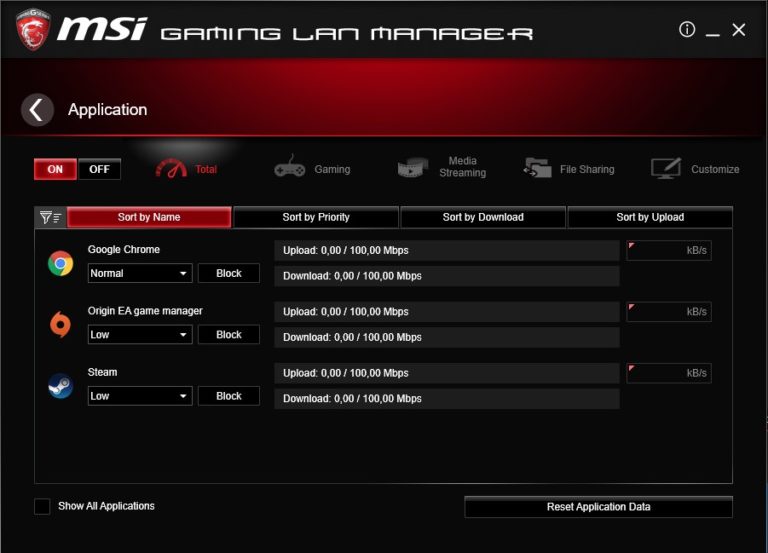Go back using the round arrow button

pyautogui.click(x=37, y=110)
